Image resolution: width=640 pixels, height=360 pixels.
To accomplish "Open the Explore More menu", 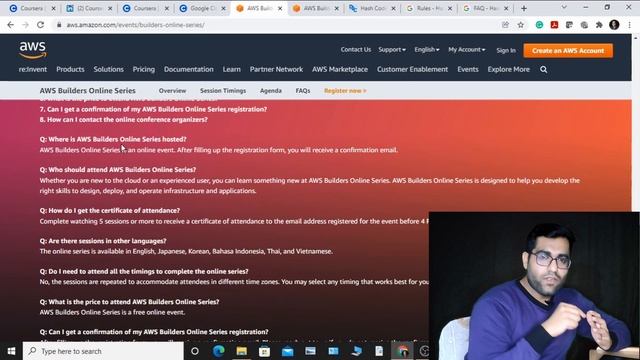I will pos(509,69).
